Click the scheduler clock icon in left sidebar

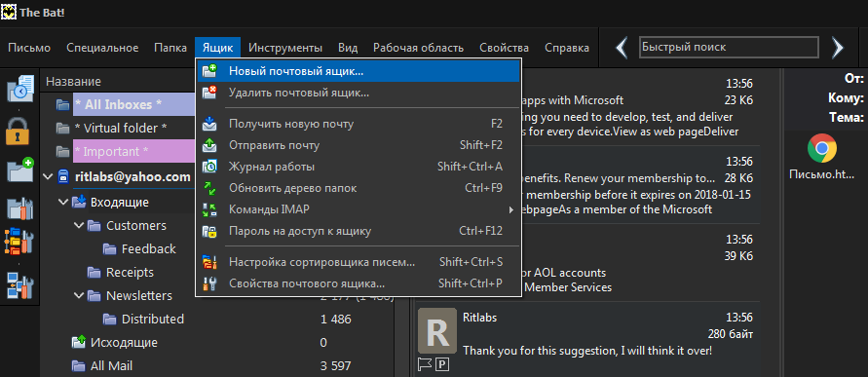tap(19, 88)
